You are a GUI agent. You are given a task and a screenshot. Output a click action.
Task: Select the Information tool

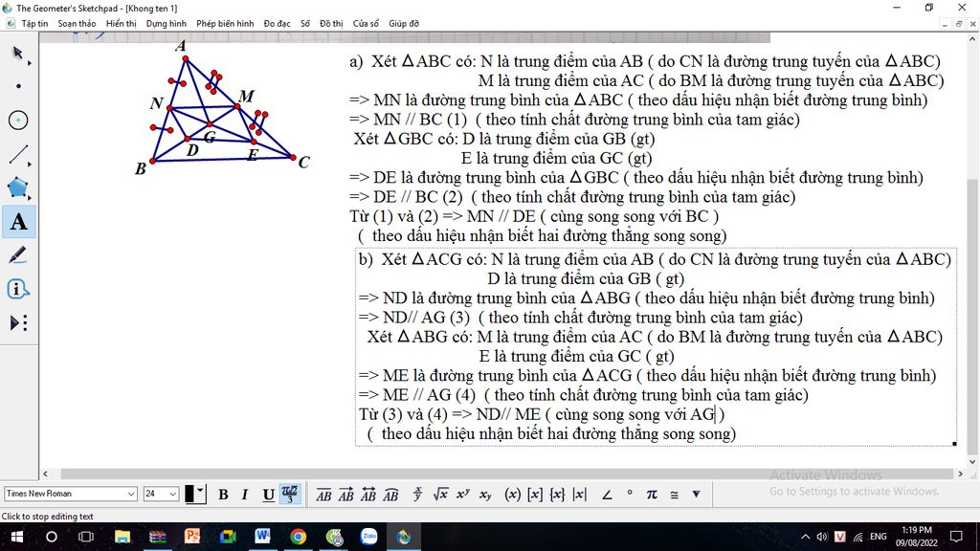[18, 289]
